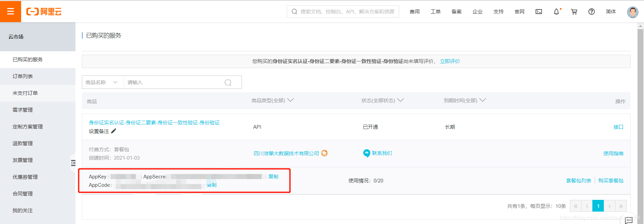Image resolution: width=644 pixels, height=224 pixels.
Task: Open the user avatar menu
Action: coord(633,12)
